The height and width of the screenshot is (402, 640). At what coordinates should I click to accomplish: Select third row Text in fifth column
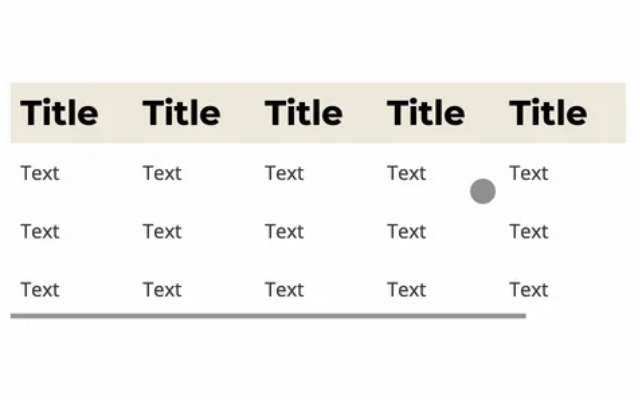coord(528,289)
